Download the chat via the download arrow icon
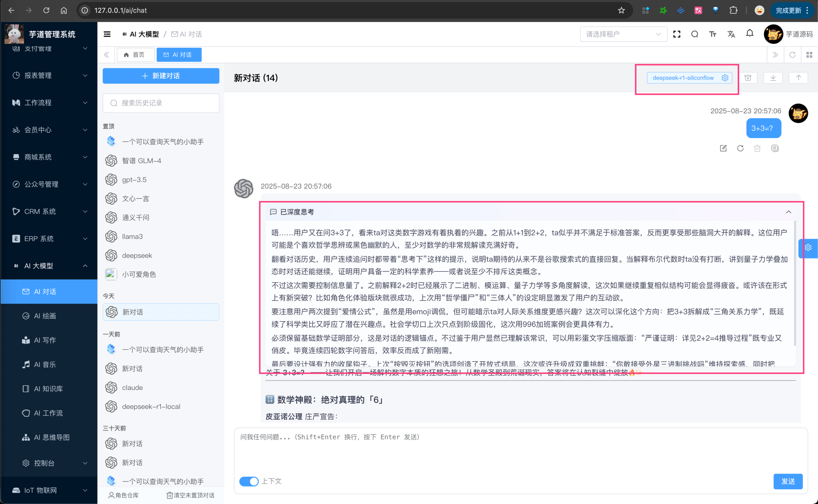Image resolution: width=818 pixels, height=504 pixels. click(773, 78)
